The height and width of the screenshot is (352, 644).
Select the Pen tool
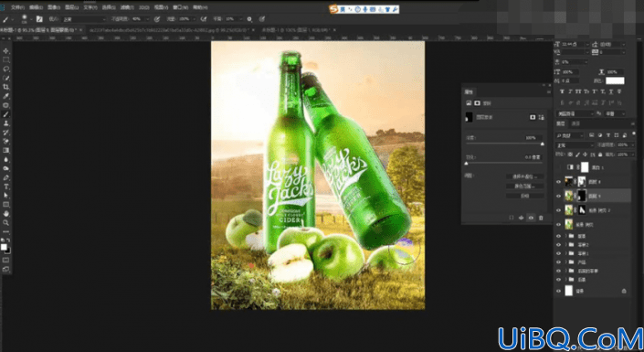click(x=5, y=177)
